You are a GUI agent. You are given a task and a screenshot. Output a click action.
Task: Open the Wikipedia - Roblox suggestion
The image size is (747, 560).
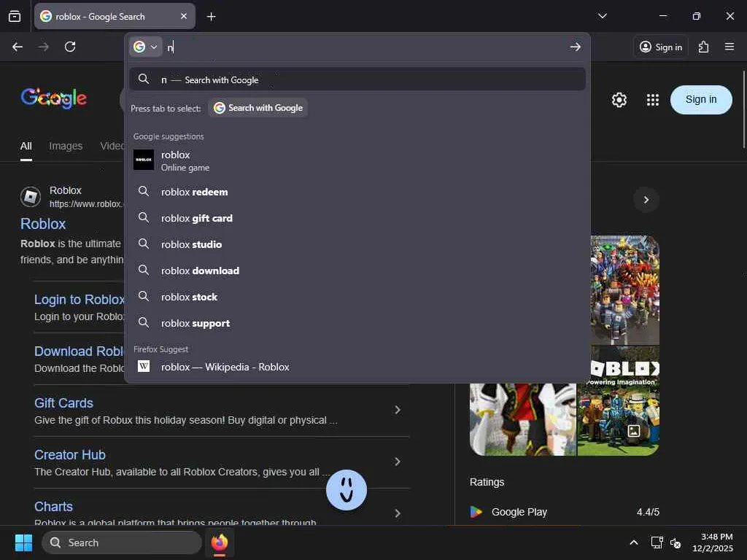357,367
